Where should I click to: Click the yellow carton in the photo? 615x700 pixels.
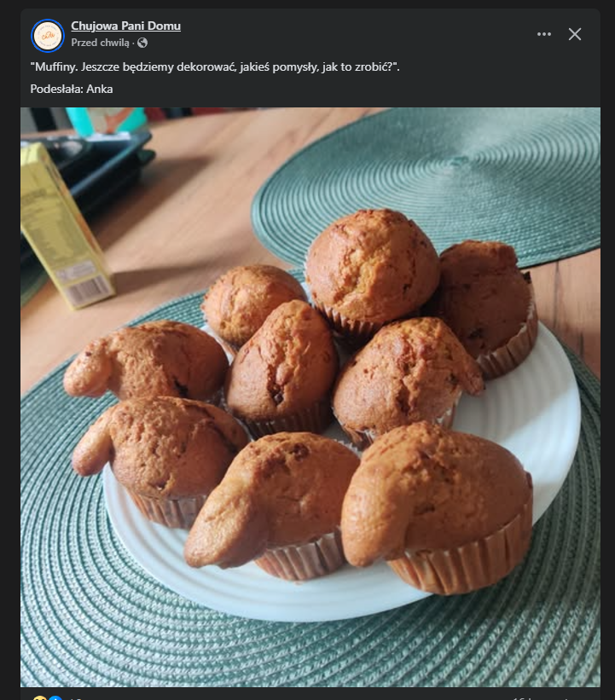tap(64, 226)
